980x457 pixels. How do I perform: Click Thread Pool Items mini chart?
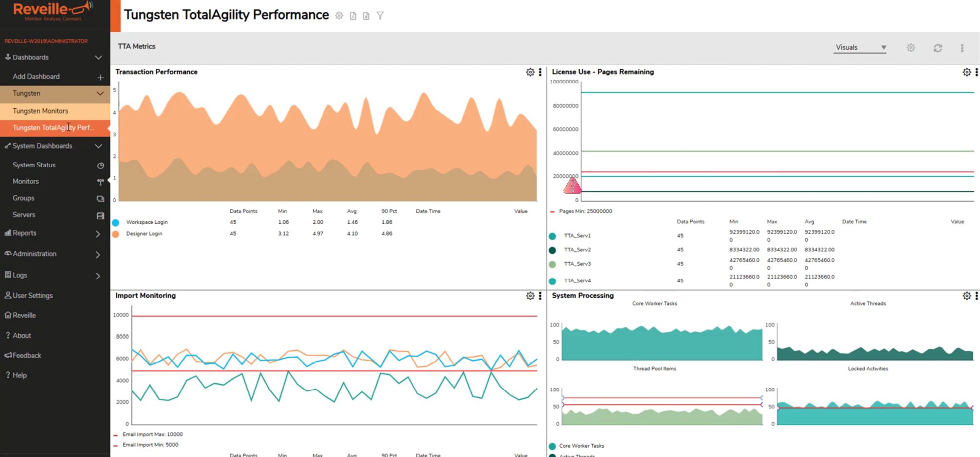662,407
